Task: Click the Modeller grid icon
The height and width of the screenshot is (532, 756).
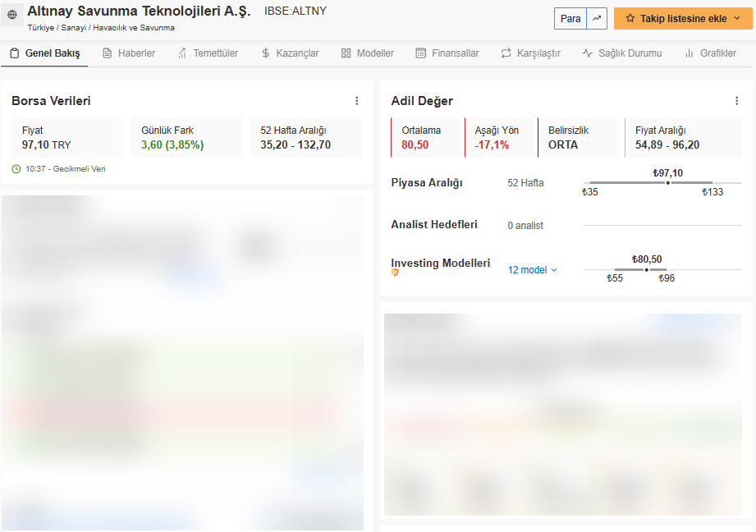Action: pos(346,53)
